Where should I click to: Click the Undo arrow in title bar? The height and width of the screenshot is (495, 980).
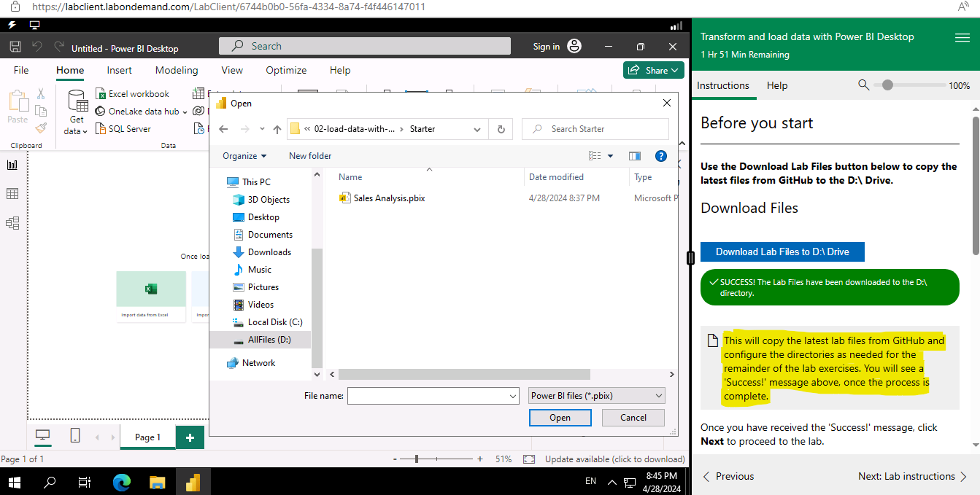[x=37, y=47]
